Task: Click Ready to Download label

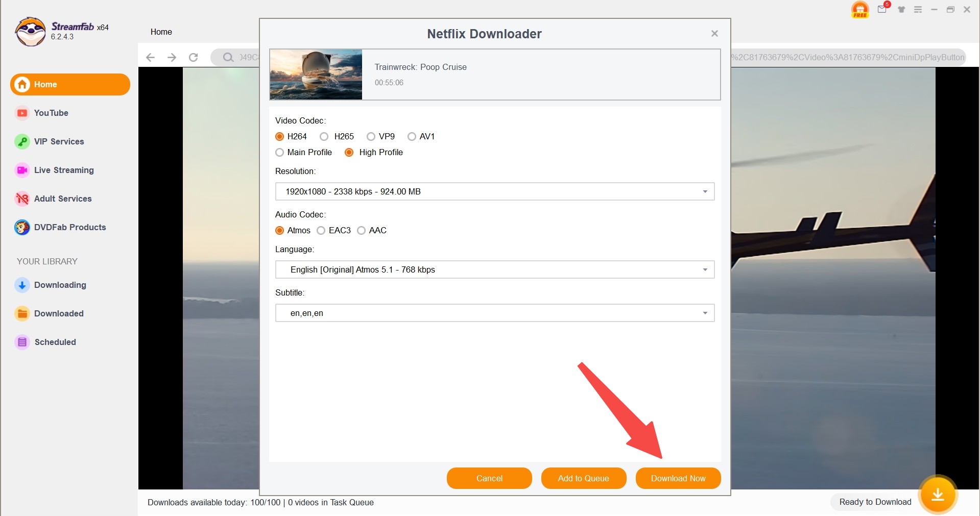Action: click(x=875, y=502)
